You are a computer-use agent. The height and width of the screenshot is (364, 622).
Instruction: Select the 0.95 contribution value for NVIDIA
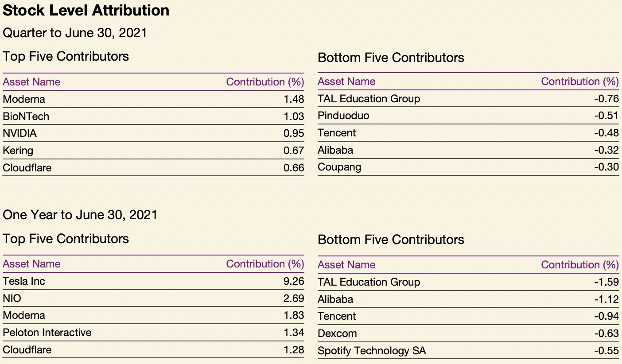coord(294,133)
